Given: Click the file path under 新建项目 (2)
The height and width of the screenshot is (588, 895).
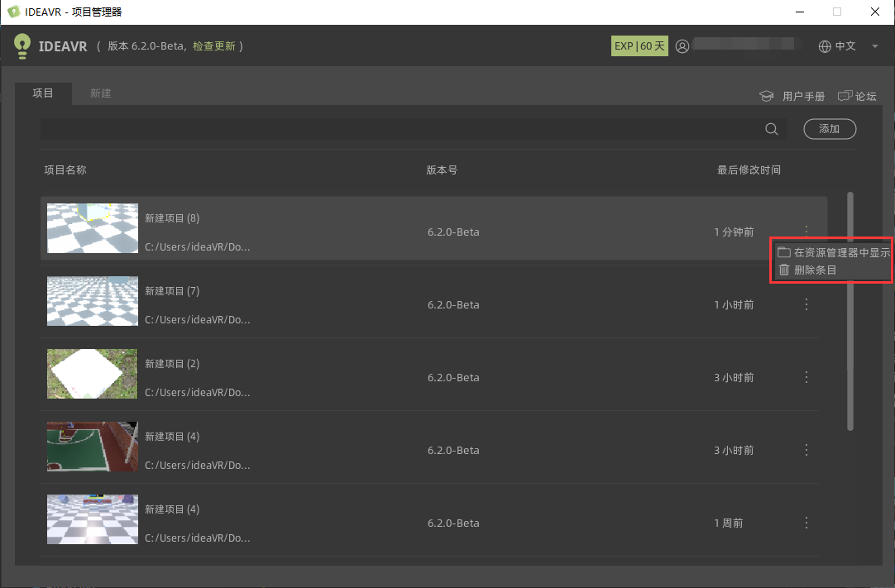Looking at the screenshot, I should (x=198, y=392).
